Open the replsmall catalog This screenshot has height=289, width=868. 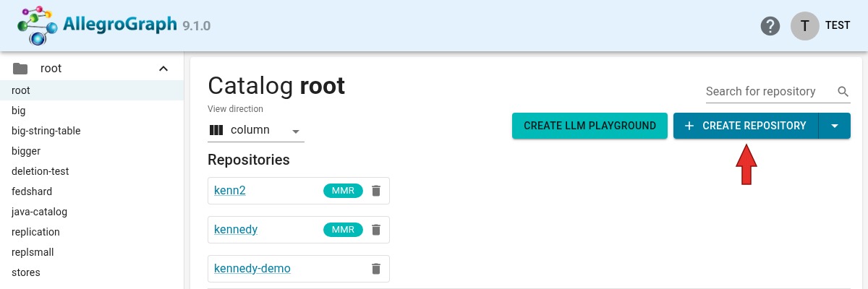(x=92, y=252)
